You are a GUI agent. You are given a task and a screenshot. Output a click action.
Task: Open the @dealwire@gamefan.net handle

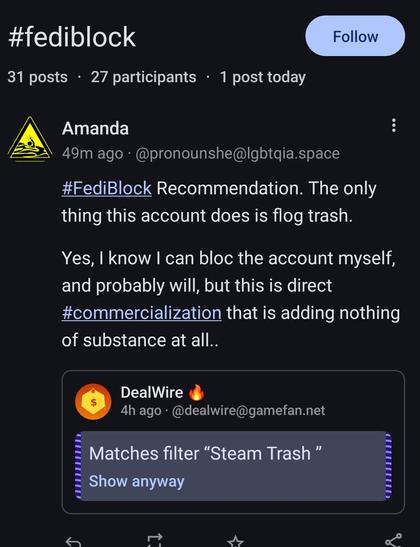[248, 410]
